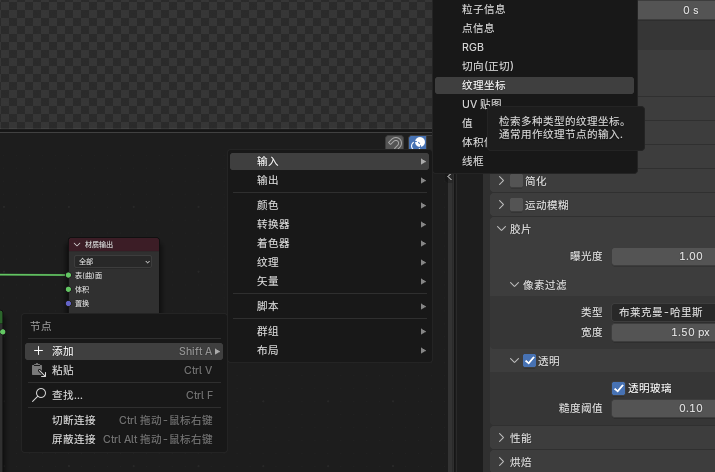Collapse the 材质输出 node with its chevron
The height and width of the screenshot is (472, 715).
point(77,245)
